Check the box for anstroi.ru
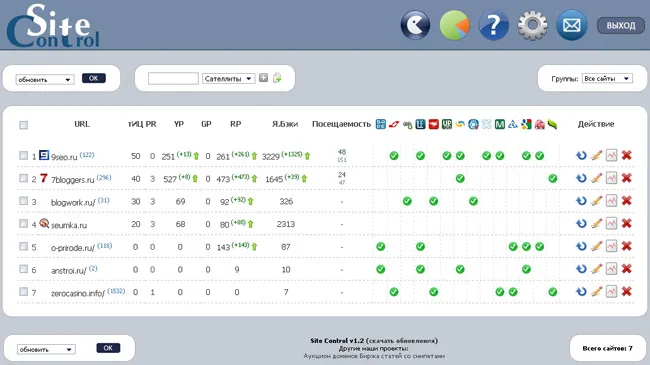Image resolution: width=650 pixels, height=365 pixels. tap(24, 269)
